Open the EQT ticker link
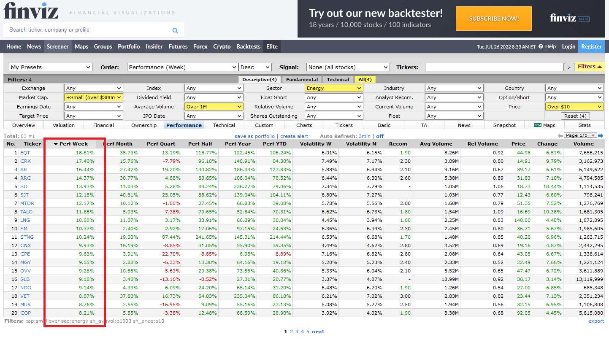This screenshot has height=364, width=609. pos(25,153)
